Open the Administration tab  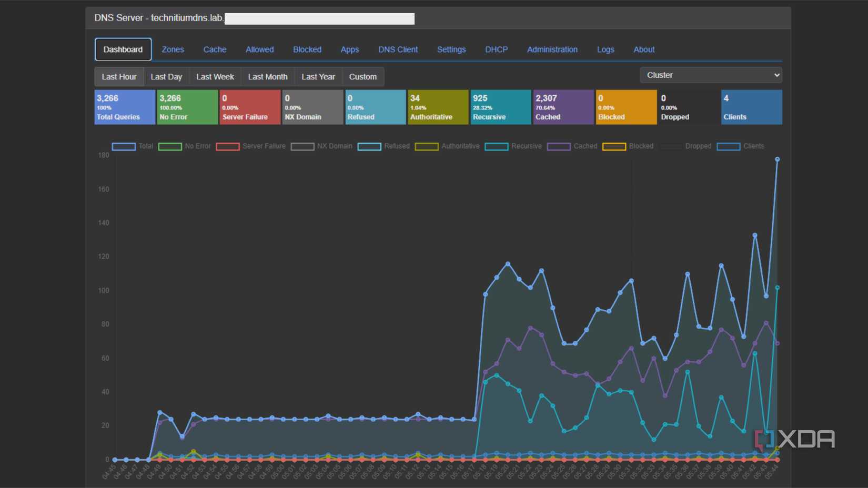coord(552,49)
